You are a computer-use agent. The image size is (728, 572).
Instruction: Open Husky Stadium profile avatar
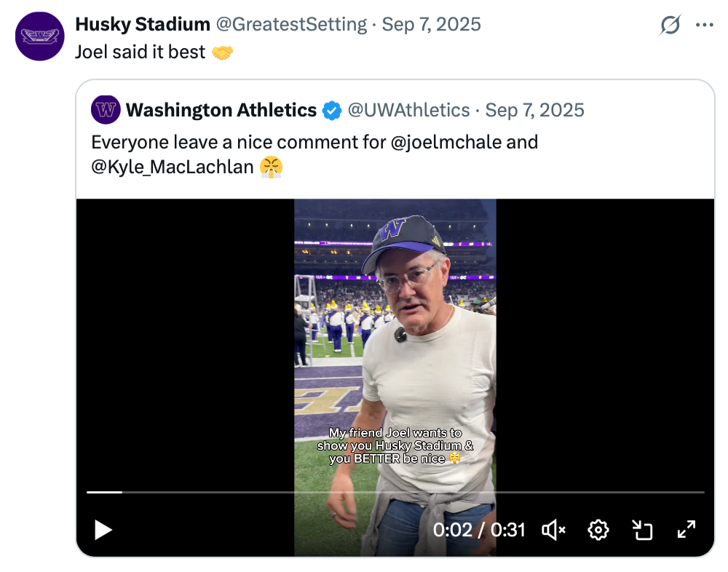coord(40,36)
